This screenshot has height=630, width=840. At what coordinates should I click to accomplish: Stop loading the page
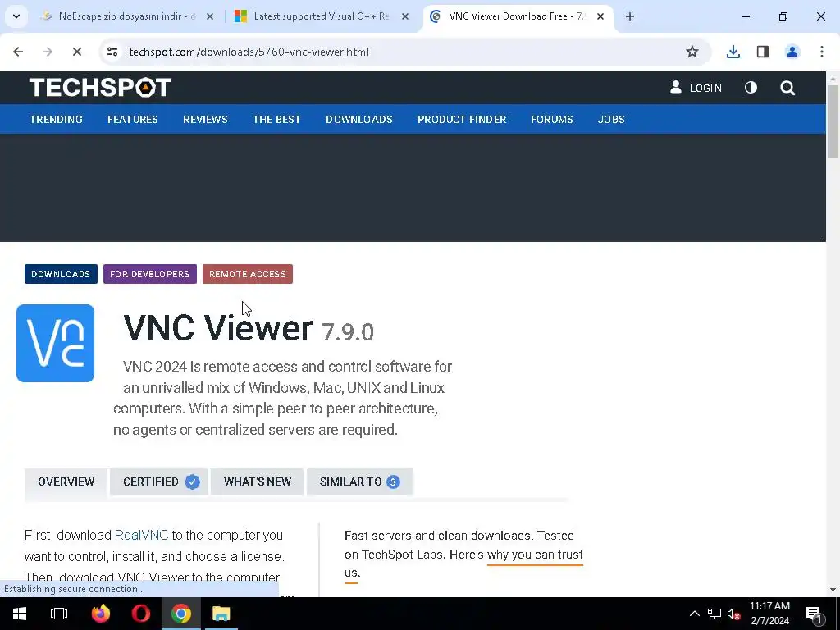click(76, 52)
